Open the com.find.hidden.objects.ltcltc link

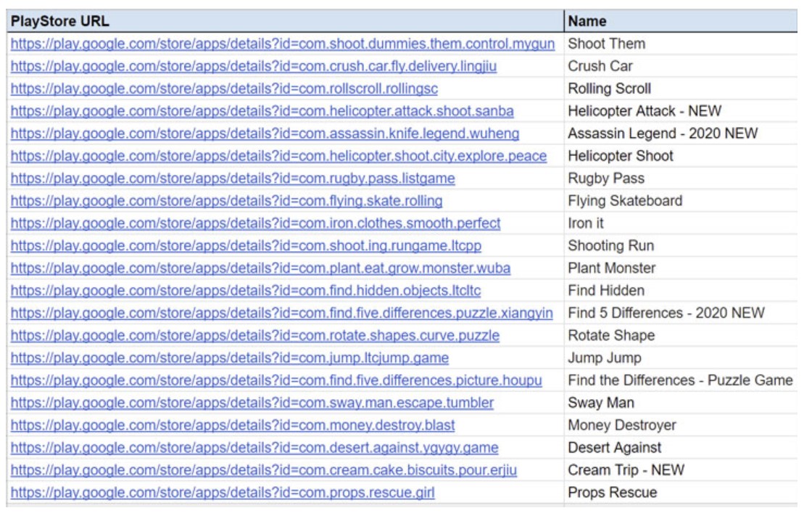click(246, 291)
